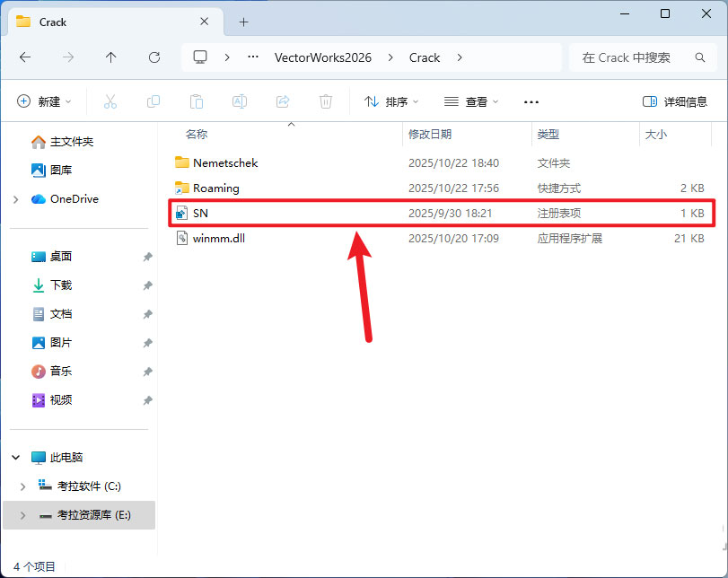This screenshot has height=578, width=728.
Task: Click the winmm.dll file icon
Action: click(x=182, y=238)
